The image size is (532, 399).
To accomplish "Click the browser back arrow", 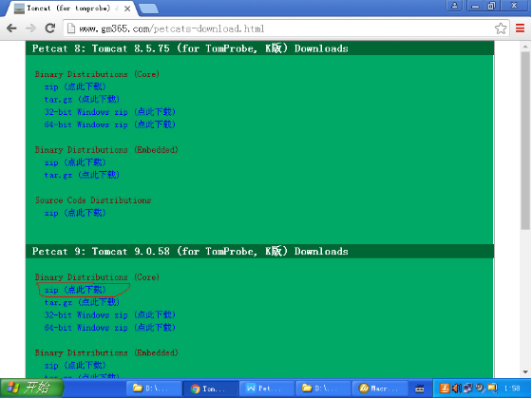I will (x=11, y=28).
